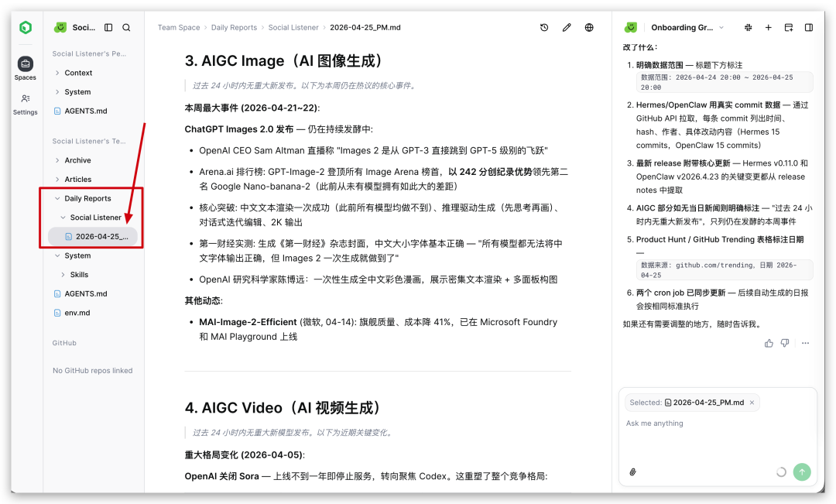This screenshot has height=504, width=836.
Task: Open version history clock icon
Action: click(544, 27)
